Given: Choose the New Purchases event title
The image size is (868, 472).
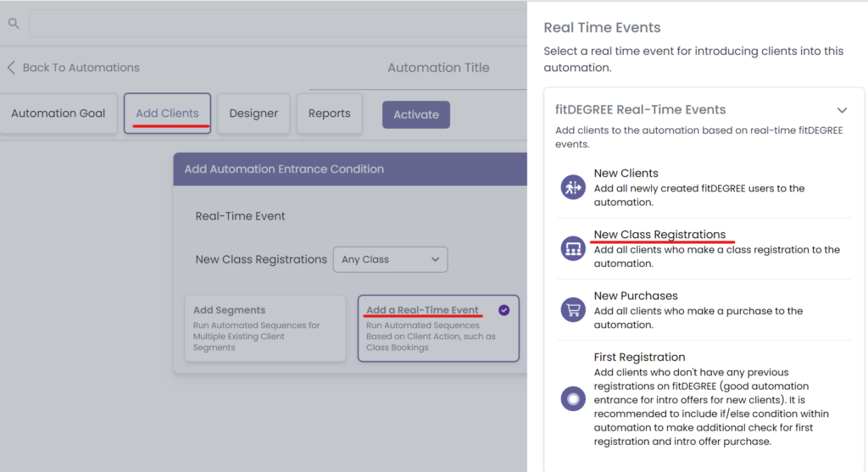Looking at the screenshot, I should pos(636,296).
